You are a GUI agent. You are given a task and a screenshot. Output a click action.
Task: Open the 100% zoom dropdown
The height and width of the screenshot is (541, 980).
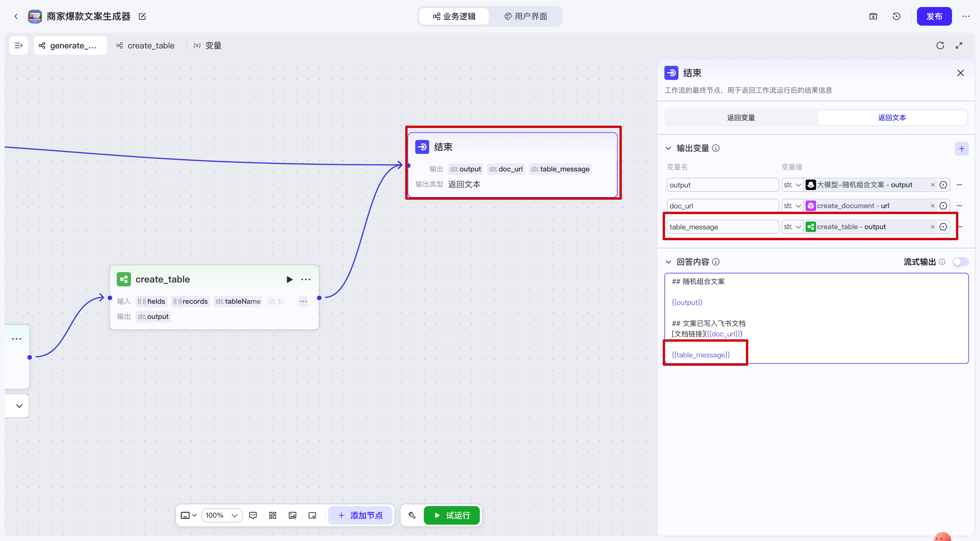tap(221, 516)
